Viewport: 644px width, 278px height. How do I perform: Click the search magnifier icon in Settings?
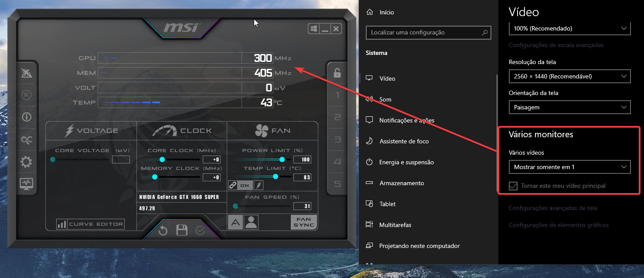point(485,32)
